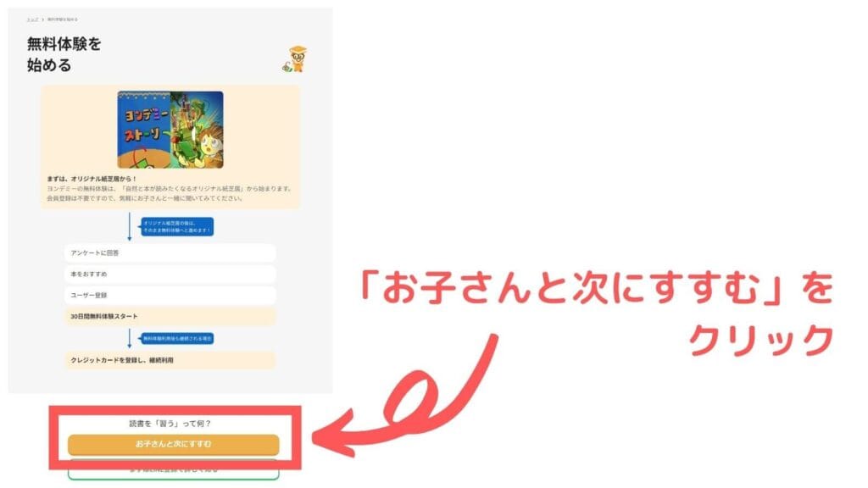Click the blue down arrow above クレジットカード row
The height and width of the screenshot is (488, 868).
coord(130,338)
